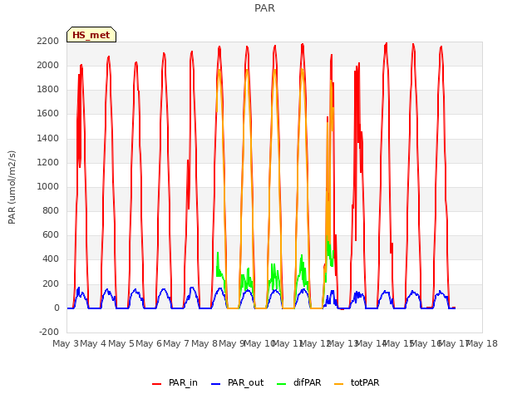Click the blue PAR_out legend swatch
This screenshot has height=399, width=532.
[x=216, y=384]
